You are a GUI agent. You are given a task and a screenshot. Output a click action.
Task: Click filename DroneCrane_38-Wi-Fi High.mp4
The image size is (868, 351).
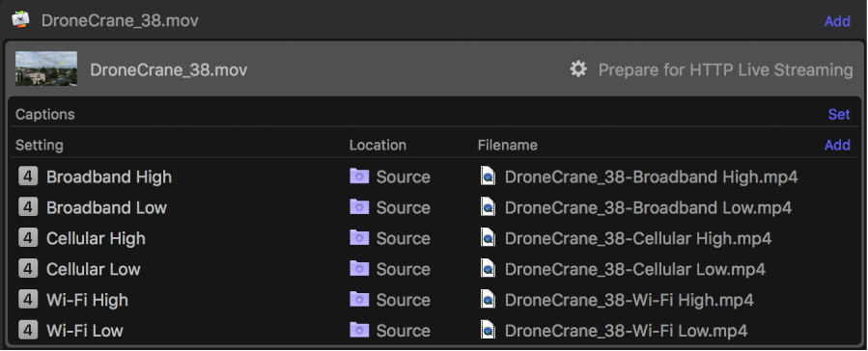coord(630,300)
